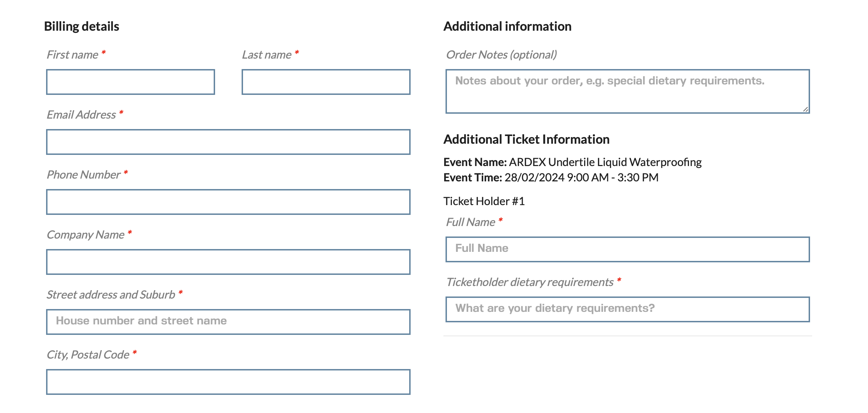Image resolution: width=868 pixels, height=413 pixels.
Task: Click the Additional Ticket Information heading
Action: (527, 140)
